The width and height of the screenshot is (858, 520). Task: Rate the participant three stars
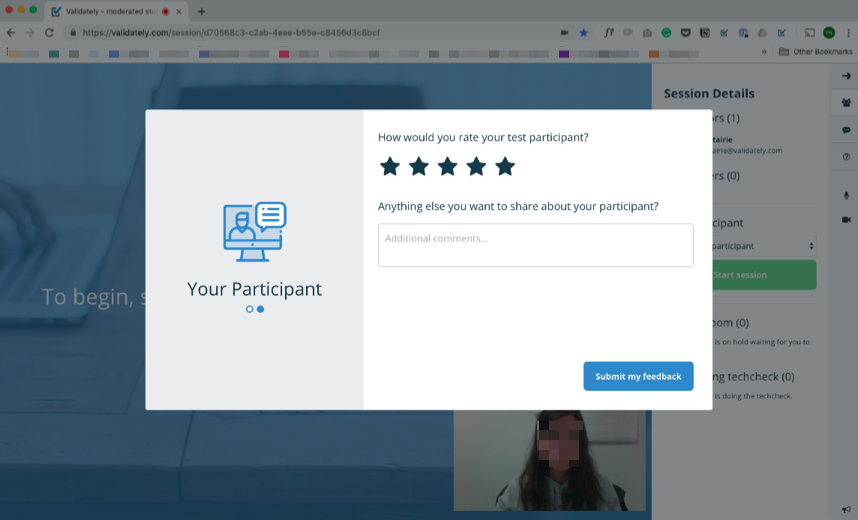pos(448,166)
